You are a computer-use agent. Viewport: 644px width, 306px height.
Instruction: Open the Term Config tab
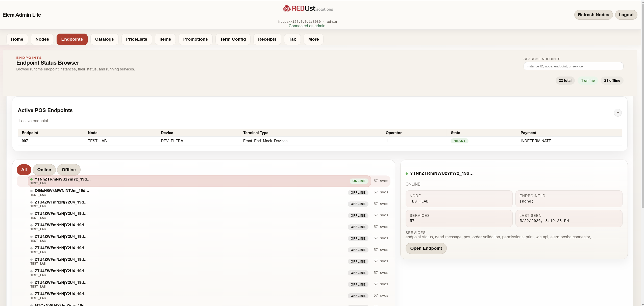click(233, 39)
